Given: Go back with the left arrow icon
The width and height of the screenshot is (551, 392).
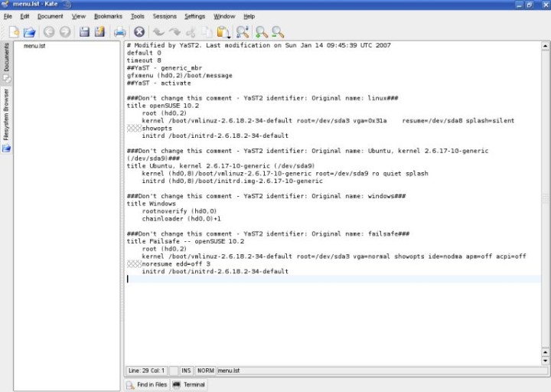Looking at the screenshot, I should (x=49, y=32).
